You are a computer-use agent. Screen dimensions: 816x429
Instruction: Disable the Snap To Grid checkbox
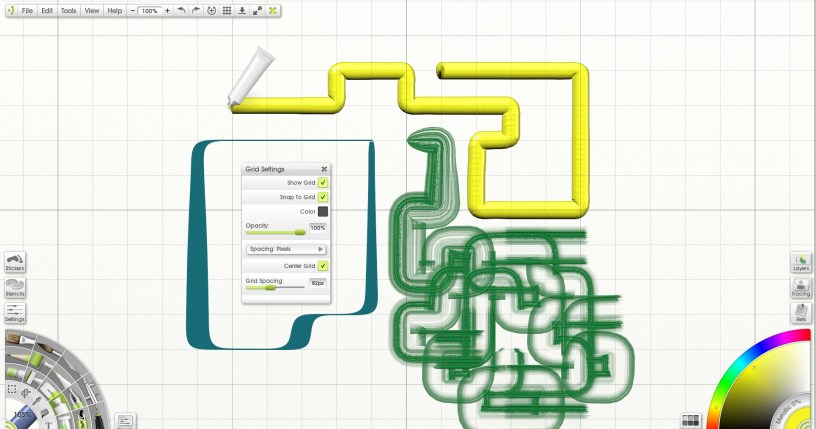pyautogui.click(x=323, y=197)
